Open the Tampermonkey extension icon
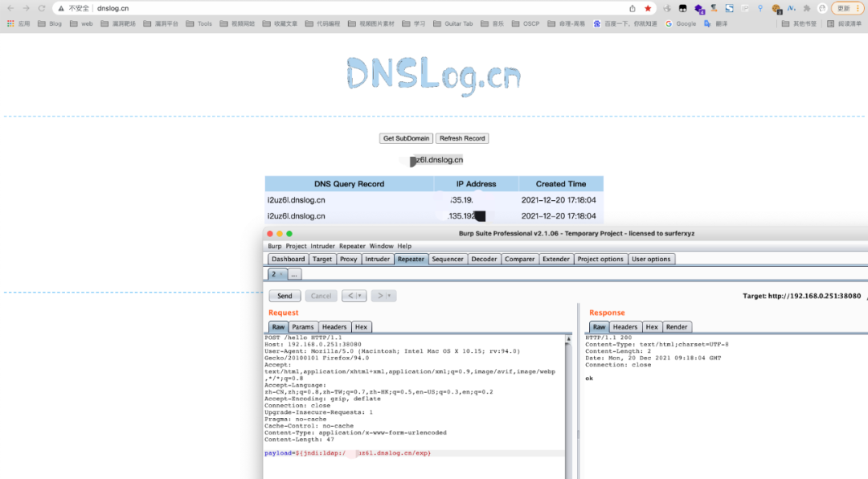The image size is (868, 479). coord(682,8)
